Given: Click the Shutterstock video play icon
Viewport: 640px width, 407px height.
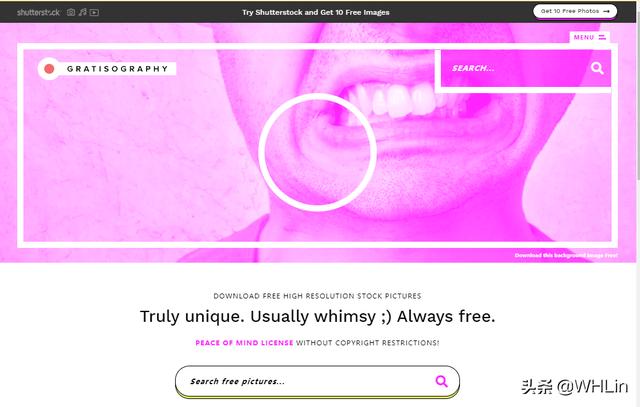Looking at the screenshot, I should pyautogui.click(x=94, y=12).
